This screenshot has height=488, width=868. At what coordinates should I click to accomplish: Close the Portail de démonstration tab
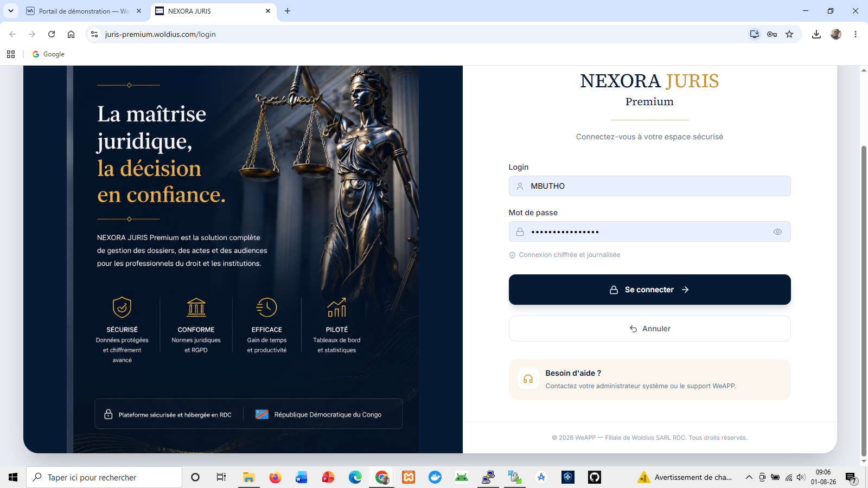[139, 11]
